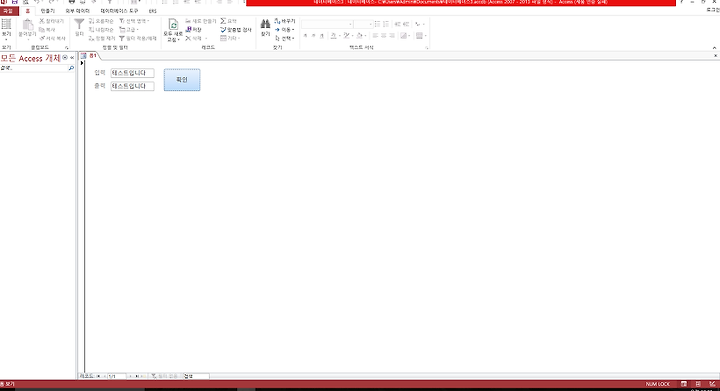Click the bullet list icon
The width and height of the screenshot is (720, 391).
[377, 24]
